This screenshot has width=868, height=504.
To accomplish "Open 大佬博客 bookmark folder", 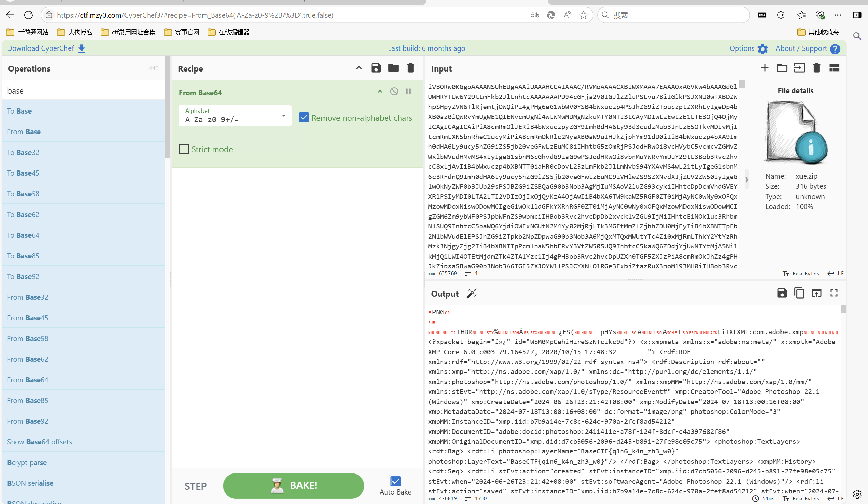I will 75,32.
